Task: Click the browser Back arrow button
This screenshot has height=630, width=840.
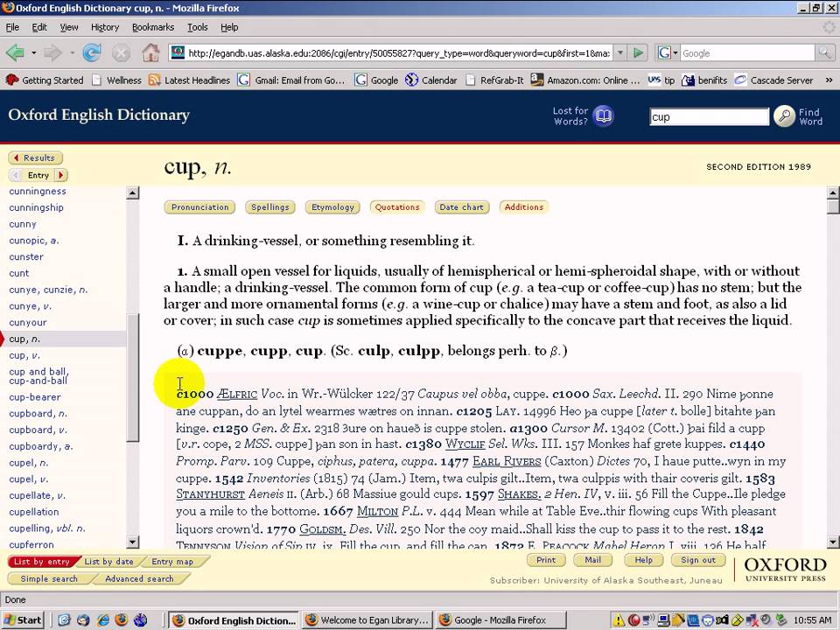Action: point(15,52)
